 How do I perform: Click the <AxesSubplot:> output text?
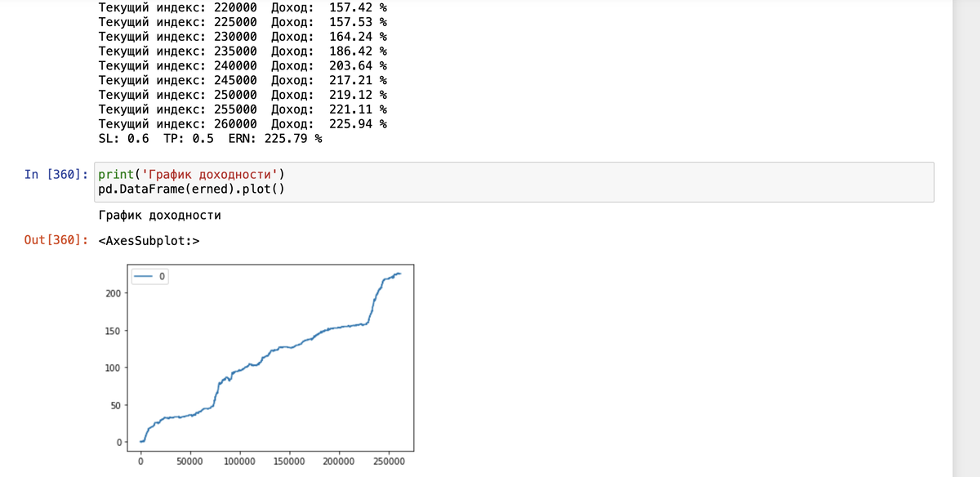pos(149,240)
